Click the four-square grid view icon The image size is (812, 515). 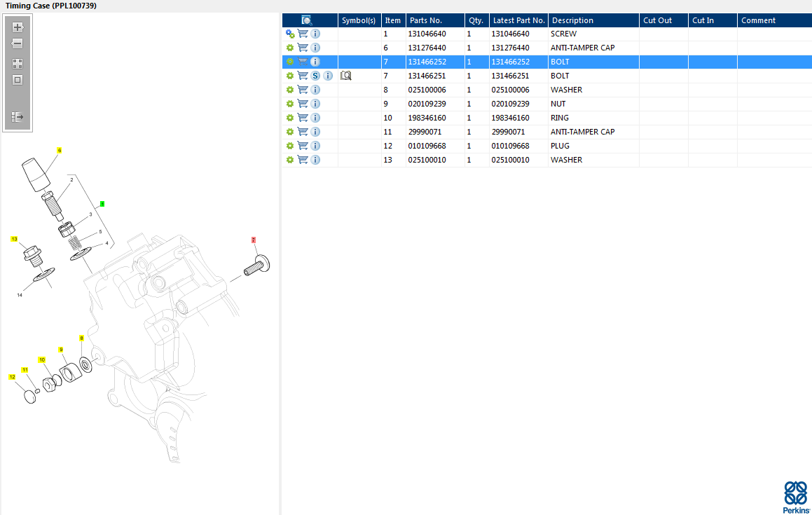(x=18, y=64)
